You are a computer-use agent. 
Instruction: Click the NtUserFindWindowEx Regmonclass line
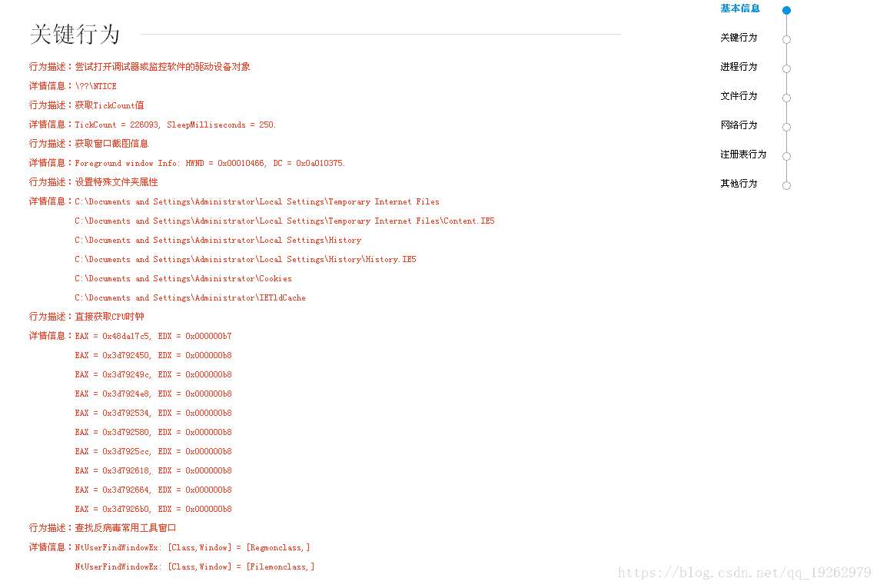click(x=192, y=547)
